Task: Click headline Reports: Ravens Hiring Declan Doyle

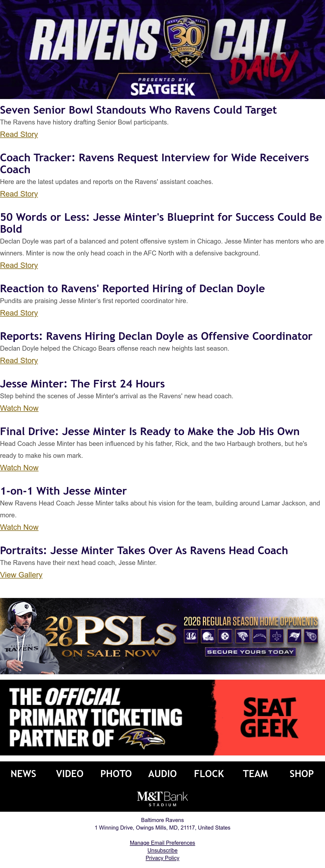Action: pyautogui.click(x=156, y=336)
